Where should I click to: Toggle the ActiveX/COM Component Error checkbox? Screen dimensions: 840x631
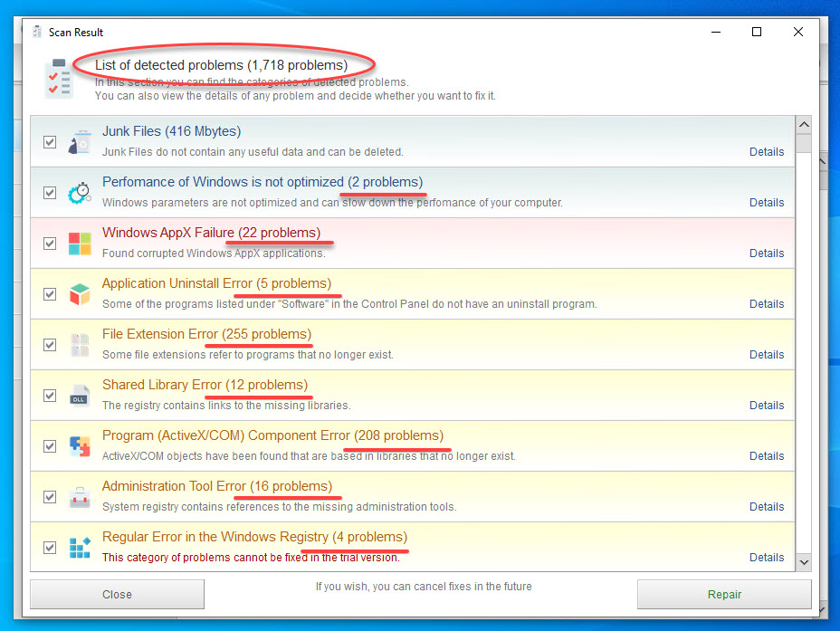(x=50, y=446)
